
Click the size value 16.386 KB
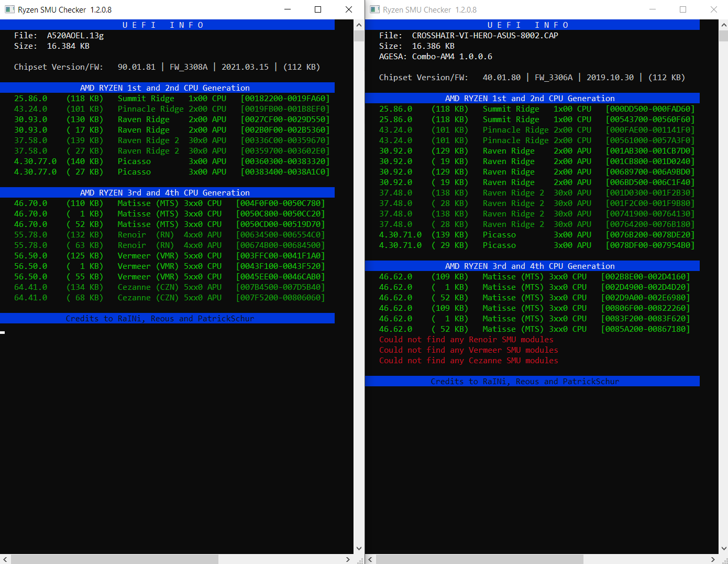pyautogui.click(x=433, y=46)
